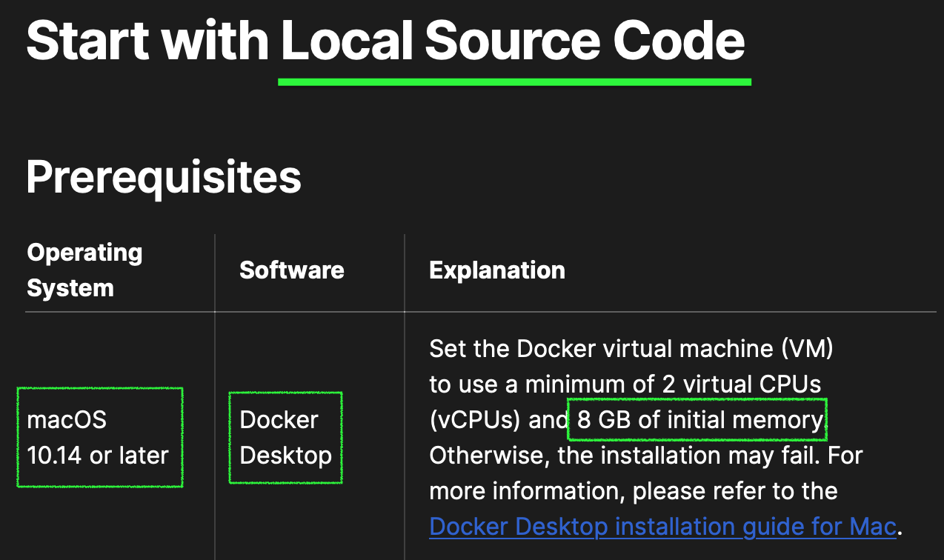This screenshot has width=944, height=560.
Task: Click the highlighted "8 GB of initial memory" text
Action: point(699,420)
